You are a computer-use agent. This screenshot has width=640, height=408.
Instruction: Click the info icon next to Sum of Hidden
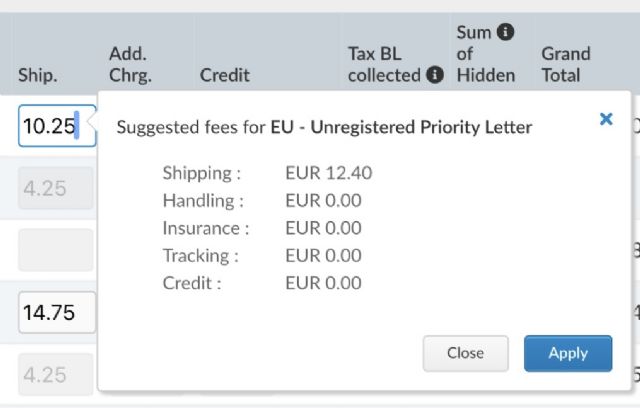point(506,33)
